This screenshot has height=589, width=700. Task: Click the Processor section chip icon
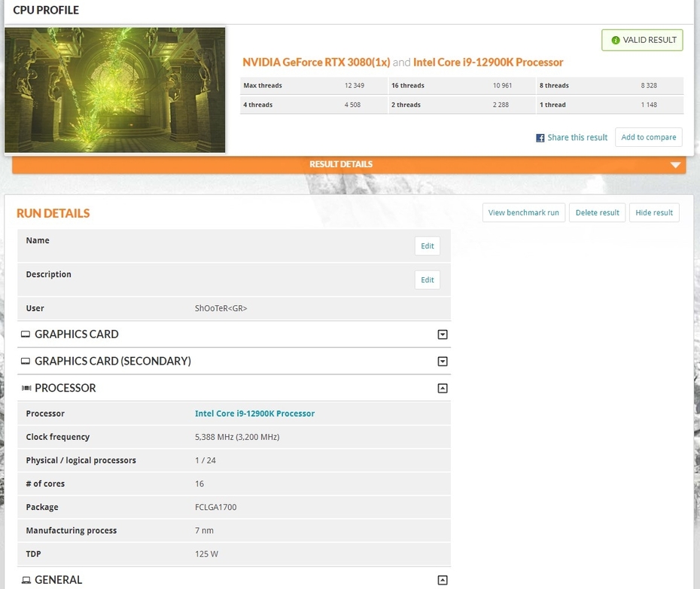click(x=26, y=388)
